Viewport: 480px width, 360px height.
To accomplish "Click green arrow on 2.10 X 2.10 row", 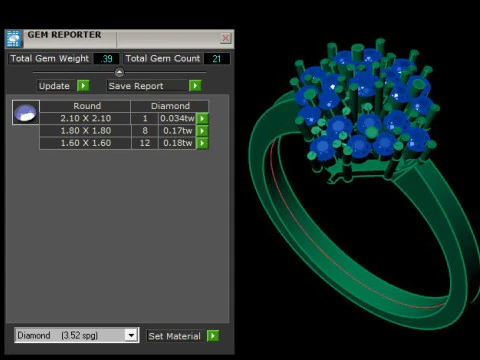I will coord(202,118).
